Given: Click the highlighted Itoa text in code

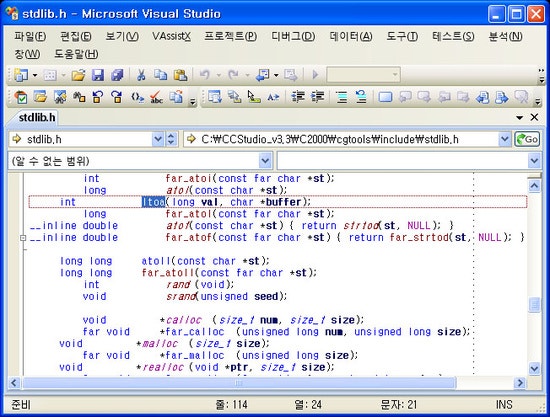Looking at the screenshot, I should tap(153, 202).
